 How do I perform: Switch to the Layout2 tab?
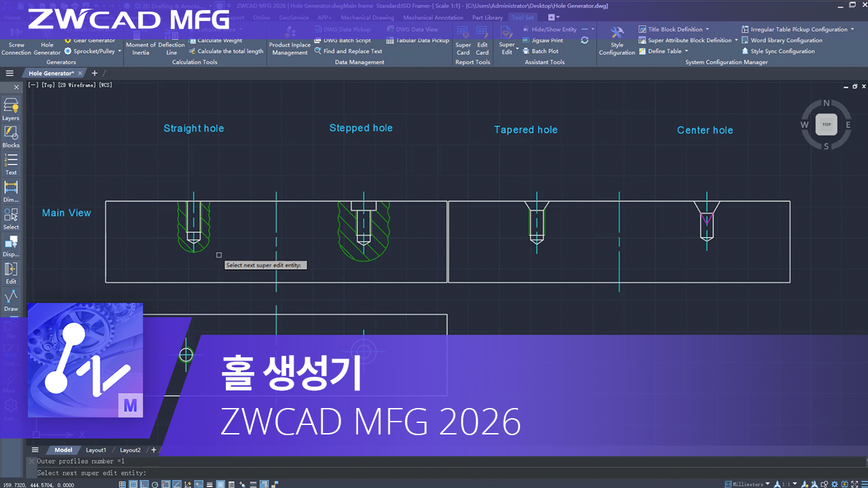pyautogui.click(x=130, y=450)
